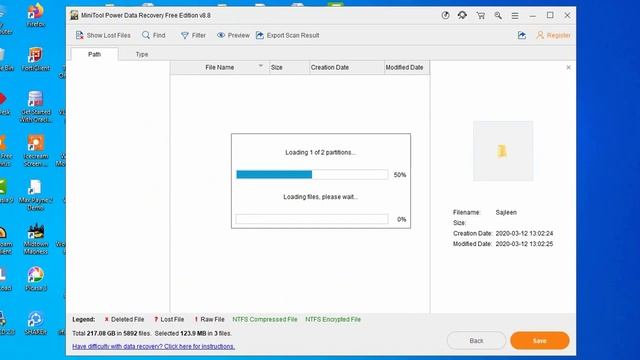640x360 pixels.
Task: Click the shopping cart icon
Action: pyautogui.click(x=481, y=16)
